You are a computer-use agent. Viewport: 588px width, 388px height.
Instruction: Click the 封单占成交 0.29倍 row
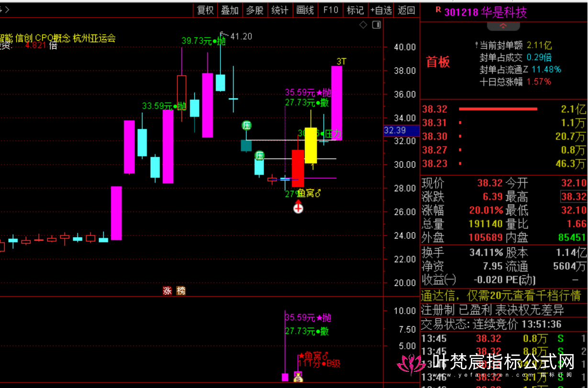[516, 57]
